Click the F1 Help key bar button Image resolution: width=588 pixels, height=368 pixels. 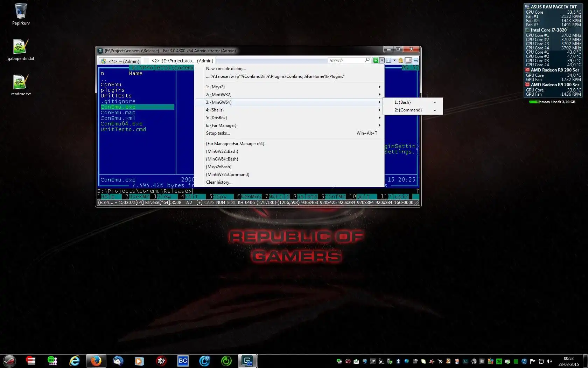point(109,197)
